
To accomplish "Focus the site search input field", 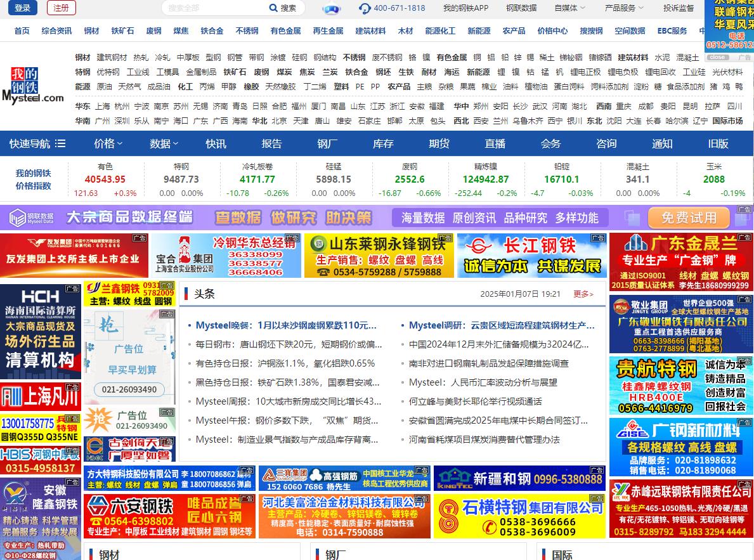I will click(x=214, y=8).
